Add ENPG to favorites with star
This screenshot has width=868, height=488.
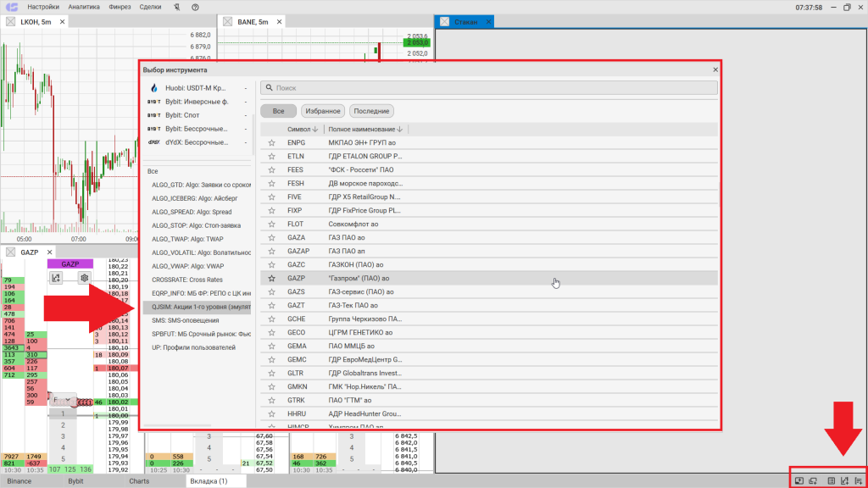pyautogui.click(x=272, y=143)
